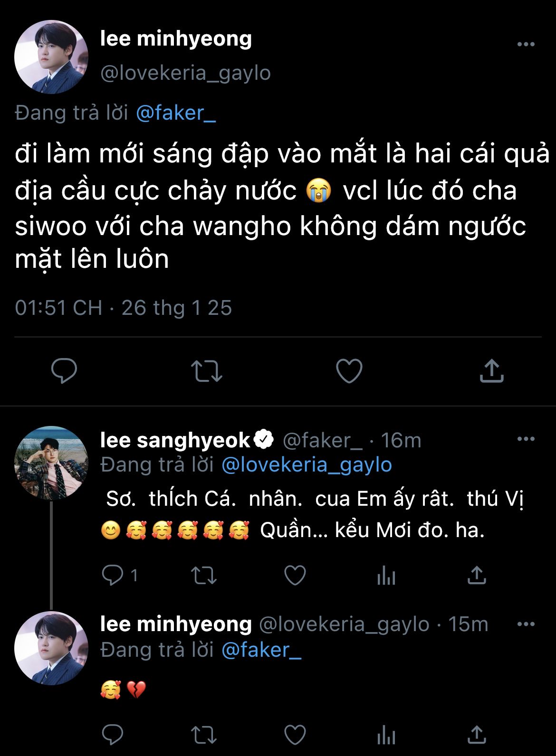Like lee sanghyeok's reply
The width and height of the screenshot is (556, 756).
(295, 576)
